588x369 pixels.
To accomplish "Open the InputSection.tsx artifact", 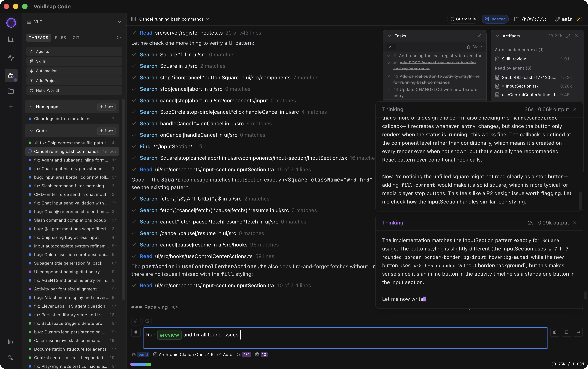I will 522,86.
